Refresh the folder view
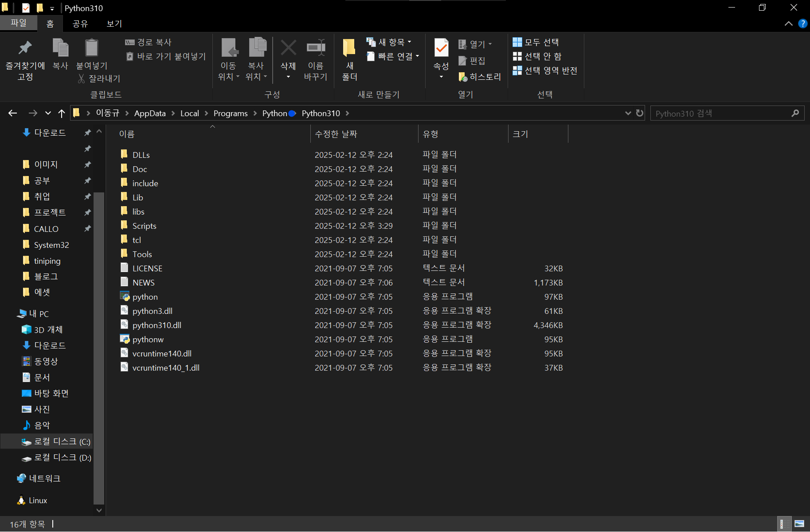This screenshot has width=810, height=532. tap(639, 113)
